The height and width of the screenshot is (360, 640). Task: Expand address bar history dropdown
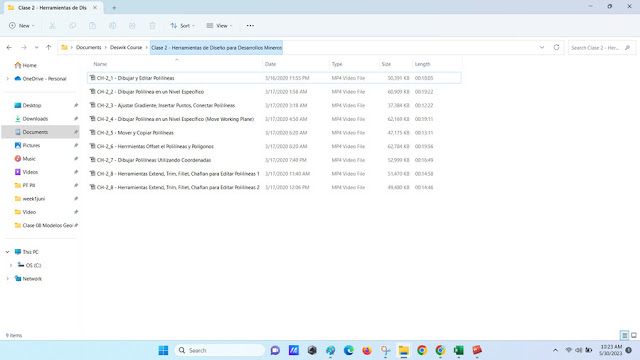[x=542, y=47]
